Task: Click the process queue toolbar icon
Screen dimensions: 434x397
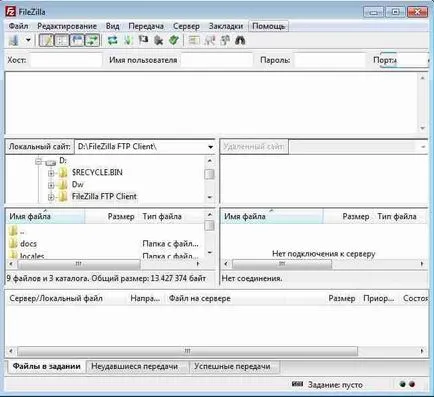Action: pyautogui.click(x=128, y=40)
